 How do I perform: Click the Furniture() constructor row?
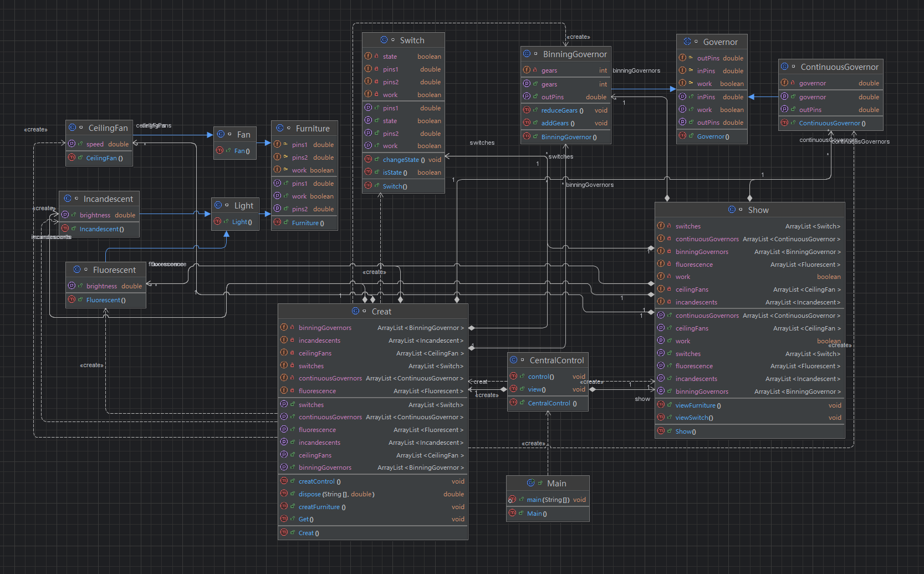(x=304, y=223)
